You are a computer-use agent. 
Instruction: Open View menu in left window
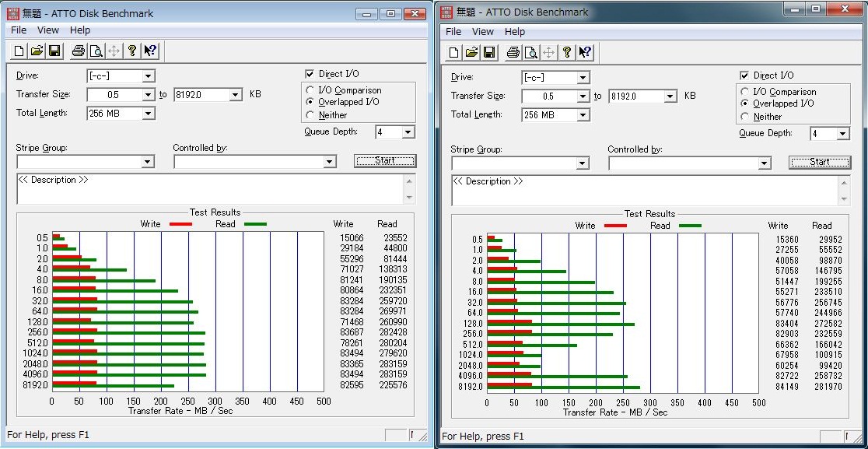(48, 30)
